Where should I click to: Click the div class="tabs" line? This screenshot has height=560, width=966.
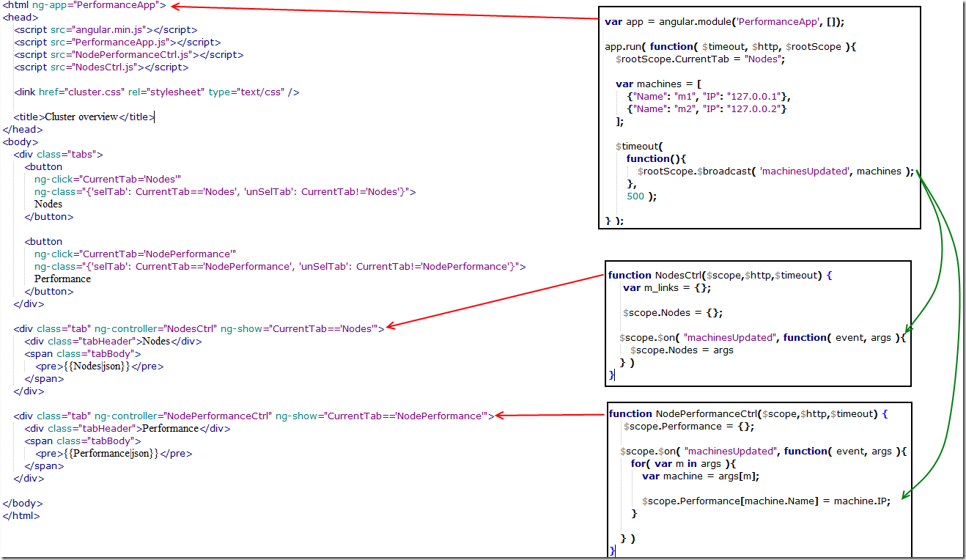tap(58, 154)
